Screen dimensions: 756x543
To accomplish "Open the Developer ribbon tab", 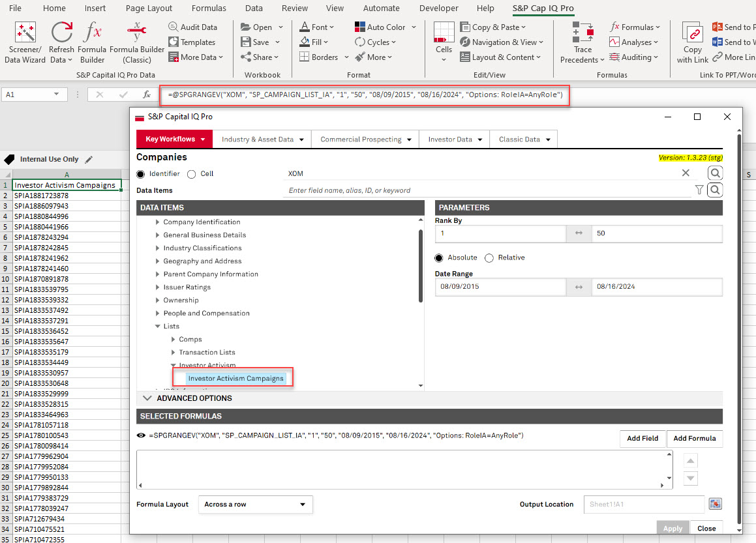I will (439, 8).
